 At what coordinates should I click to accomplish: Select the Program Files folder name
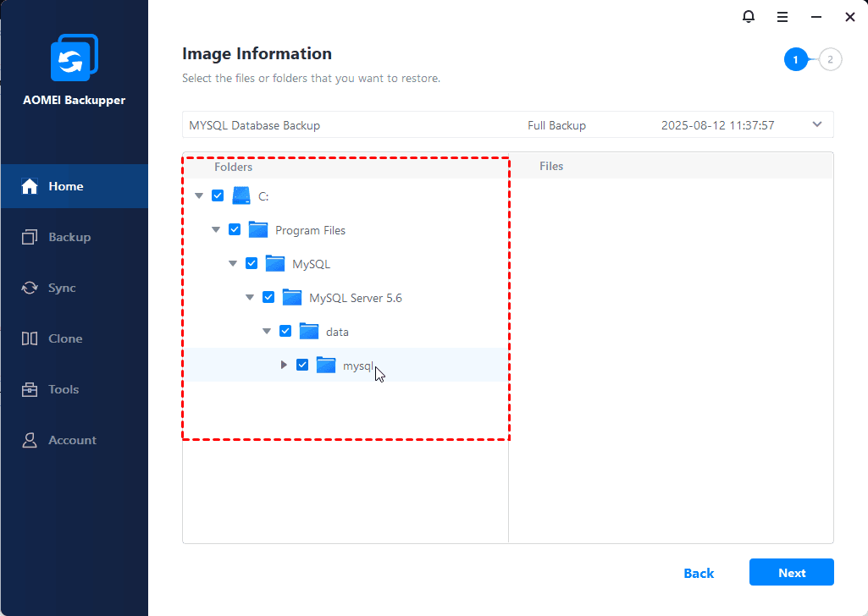[310, 231]
